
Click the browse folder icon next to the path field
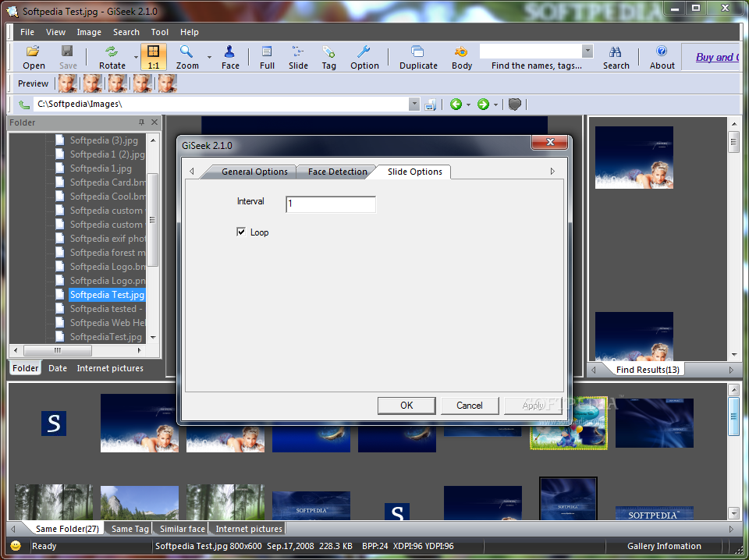[431, 105]
